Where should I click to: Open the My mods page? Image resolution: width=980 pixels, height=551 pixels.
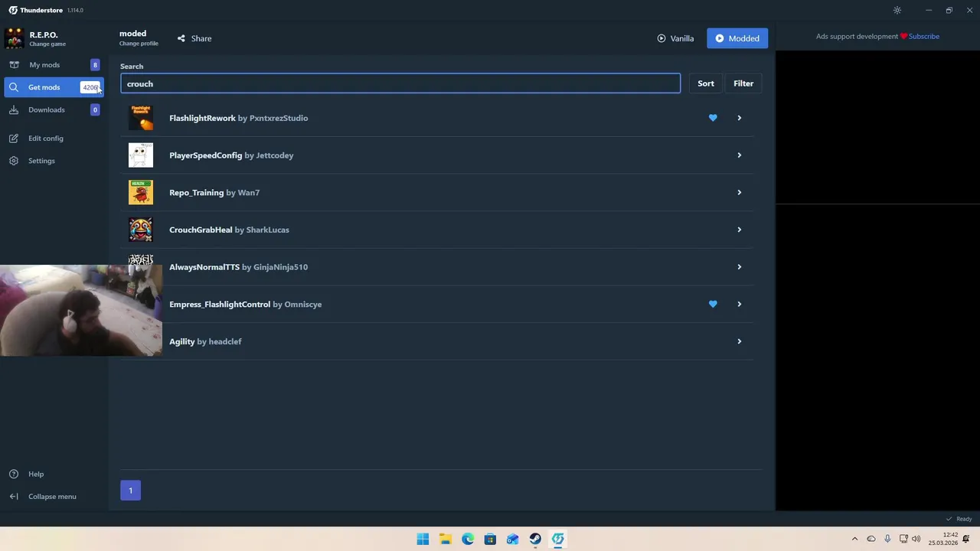(54, 65)
